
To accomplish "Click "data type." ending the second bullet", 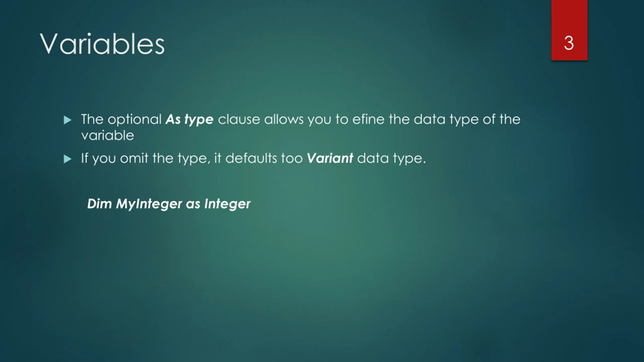I will coord(392,159).
